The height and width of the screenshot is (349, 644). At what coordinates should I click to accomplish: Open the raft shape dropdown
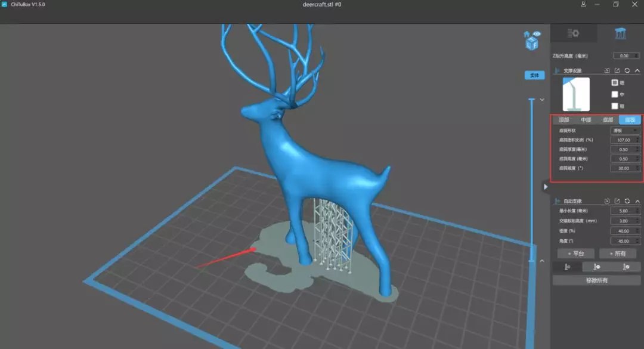tap(625, 131)
